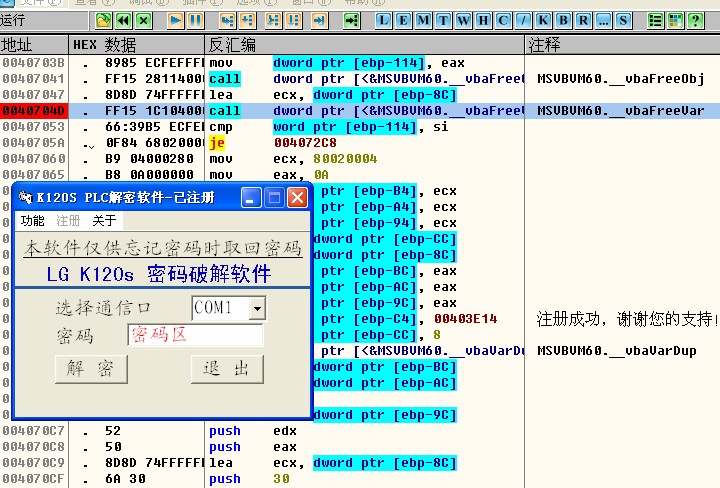Open the 注册 menu in K120S dialog
720x488 pixels.
pyautogui.click(x=68, y=221)
